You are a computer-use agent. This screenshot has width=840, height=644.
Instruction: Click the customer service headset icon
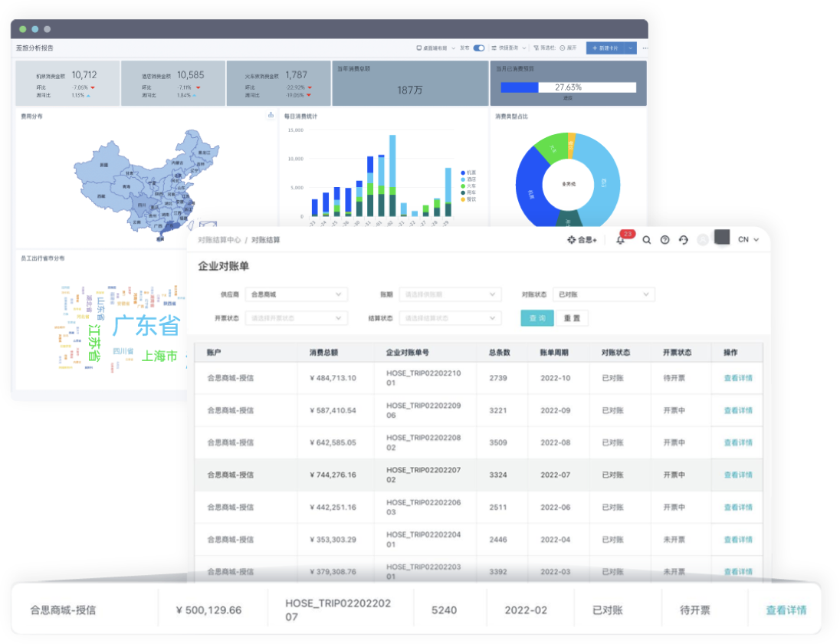pos(684,240)
